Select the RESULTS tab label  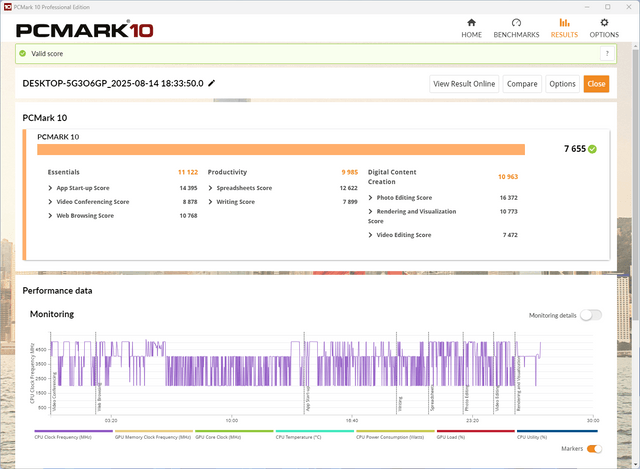point(564,35)
